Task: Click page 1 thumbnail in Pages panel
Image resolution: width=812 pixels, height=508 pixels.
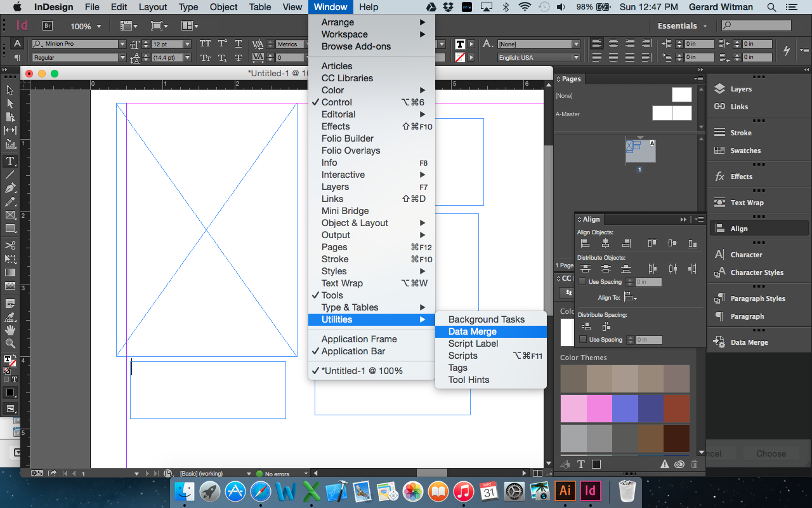Action: point(641,152)
